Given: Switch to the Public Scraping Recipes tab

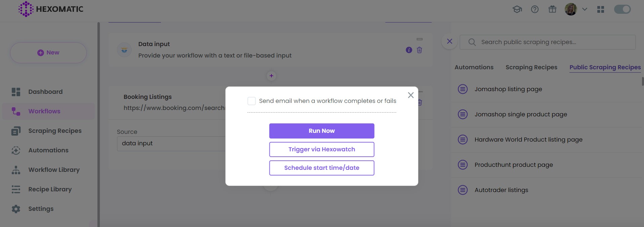Looking at the screenshot, I should coord(604,67).
